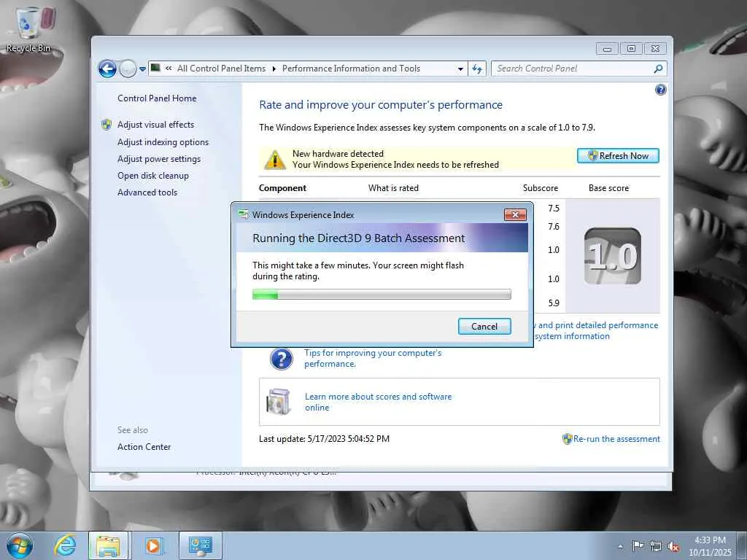Click the Action Center flag tray icon
Screen dimensions: 747x560
(x=638, y=546)
